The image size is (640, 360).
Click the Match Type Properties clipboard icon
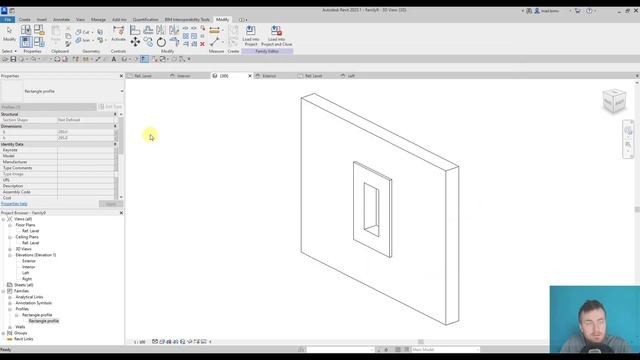click(68, 44)
